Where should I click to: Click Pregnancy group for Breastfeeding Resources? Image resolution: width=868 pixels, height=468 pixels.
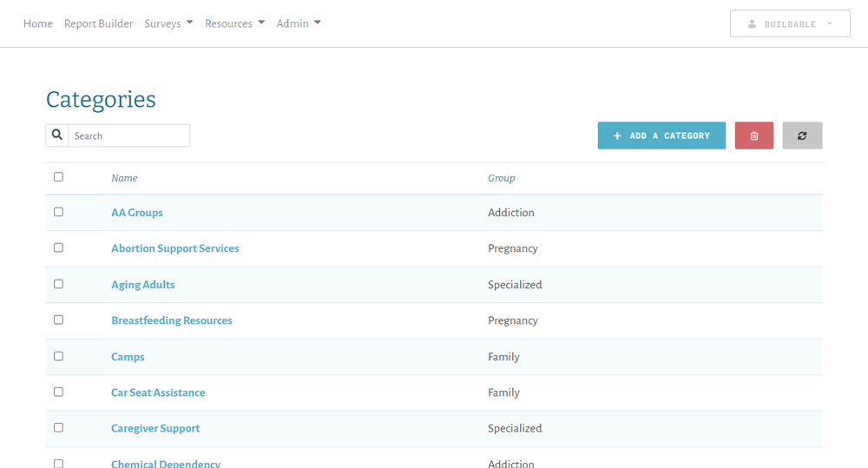pos(513,320)
